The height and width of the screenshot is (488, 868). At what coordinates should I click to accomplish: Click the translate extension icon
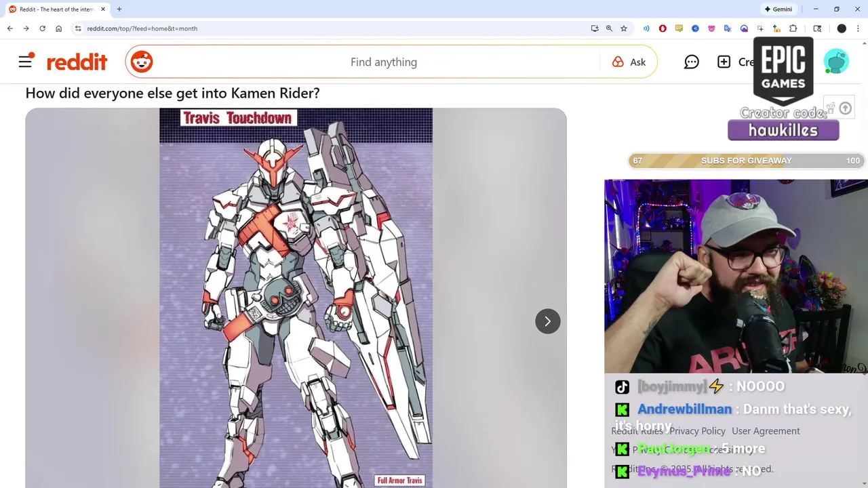coord(728,28)
